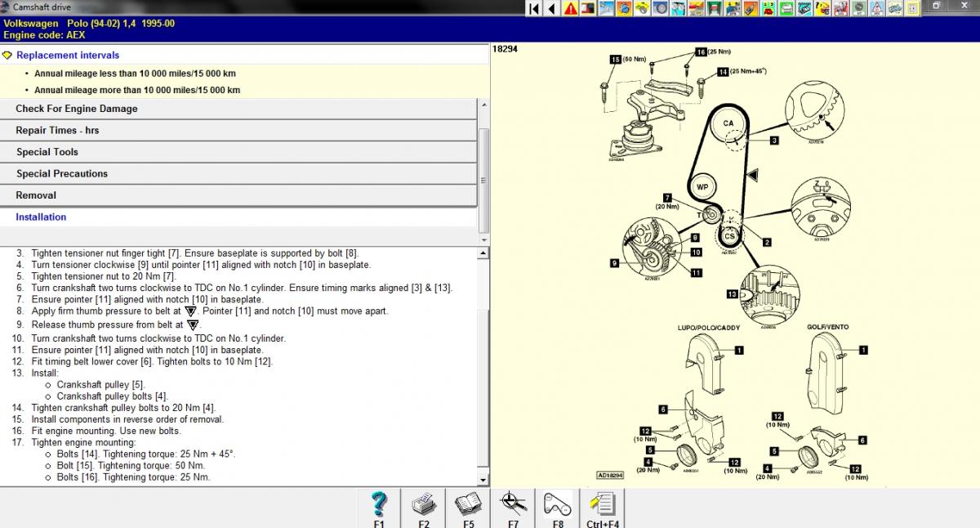Select 'Bolts [14]. Tightening torque: 25 Nm + 45°' line
Image resolution: width=980 pixels, height=528 pixels.
tap(145, 454)
